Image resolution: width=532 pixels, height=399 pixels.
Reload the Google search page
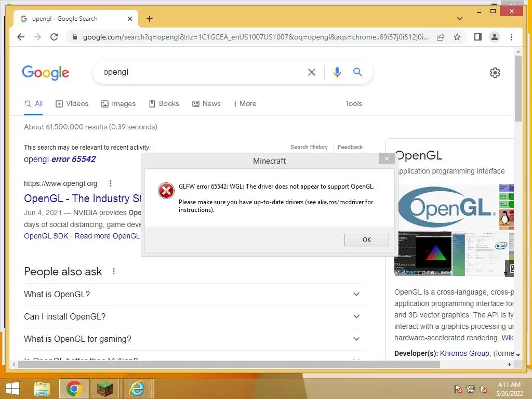click(54, 37)
